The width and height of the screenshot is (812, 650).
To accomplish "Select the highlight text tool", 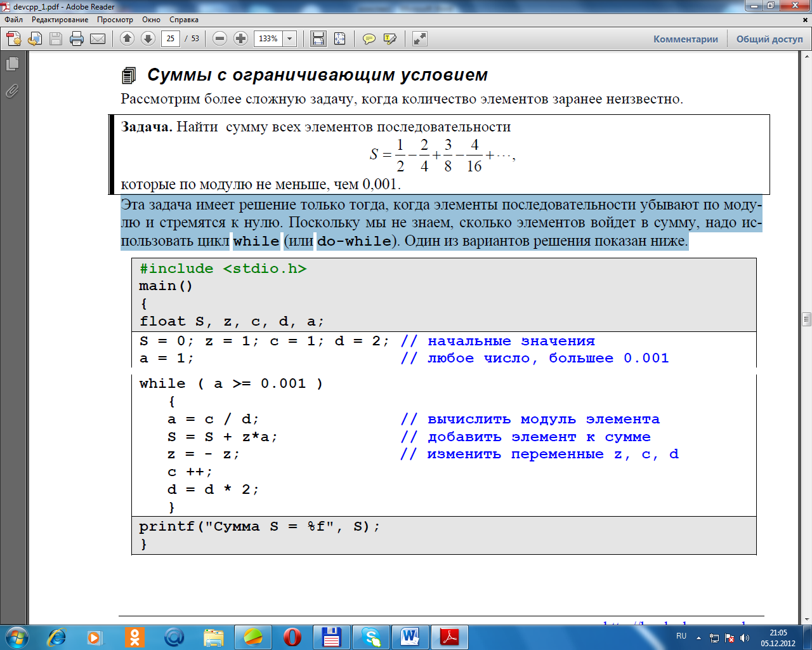I will 390,39.
